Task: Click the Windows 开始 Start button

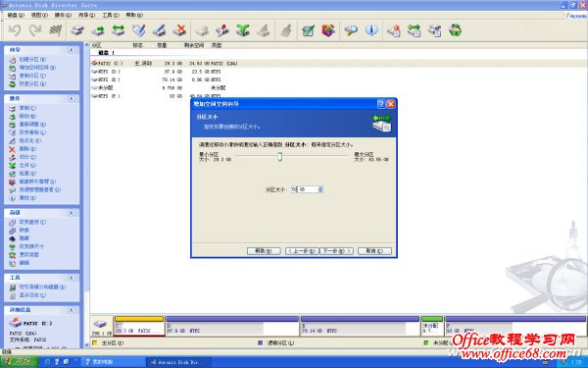Action: point(20,362)
